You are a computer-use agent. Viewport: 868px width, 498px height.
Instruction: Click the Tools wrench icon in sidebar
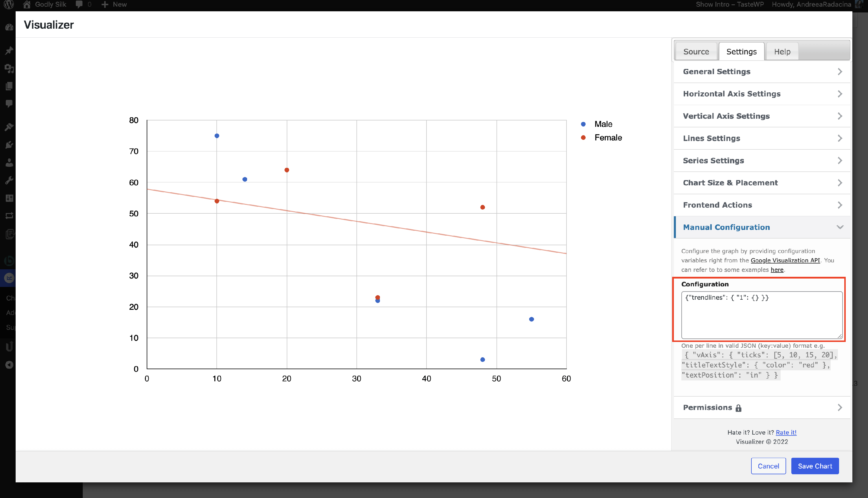pos(9,180)
